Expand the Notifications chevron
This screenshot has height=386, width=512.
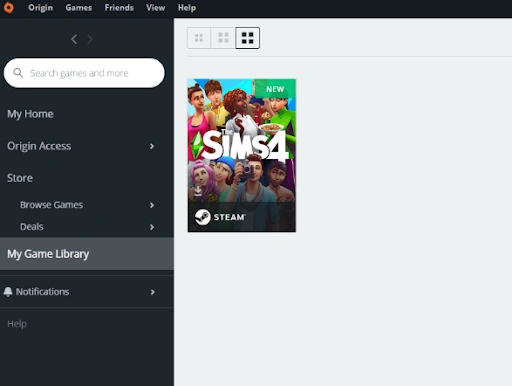(x=153, y=292)
